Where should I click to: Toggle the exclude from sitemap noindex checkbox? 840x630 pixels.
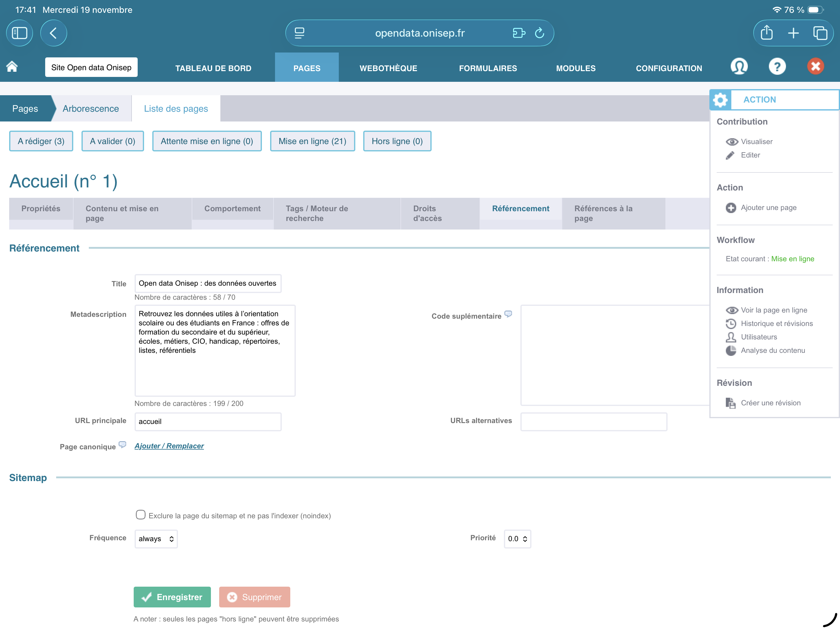140,515
